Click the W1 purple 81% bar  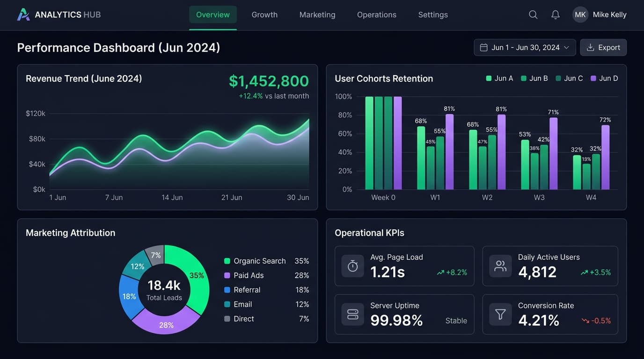(449, 152)
